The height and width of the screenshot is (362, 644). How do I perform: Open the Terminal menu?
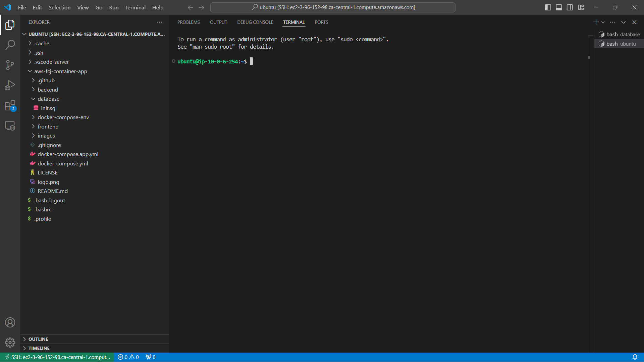pyautogui.click(x=135, y=7)
